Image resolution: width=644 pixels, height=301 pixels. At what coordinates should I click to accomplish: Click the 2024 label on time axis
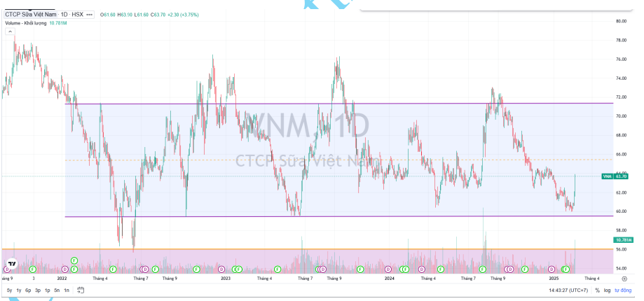(390, 279)
